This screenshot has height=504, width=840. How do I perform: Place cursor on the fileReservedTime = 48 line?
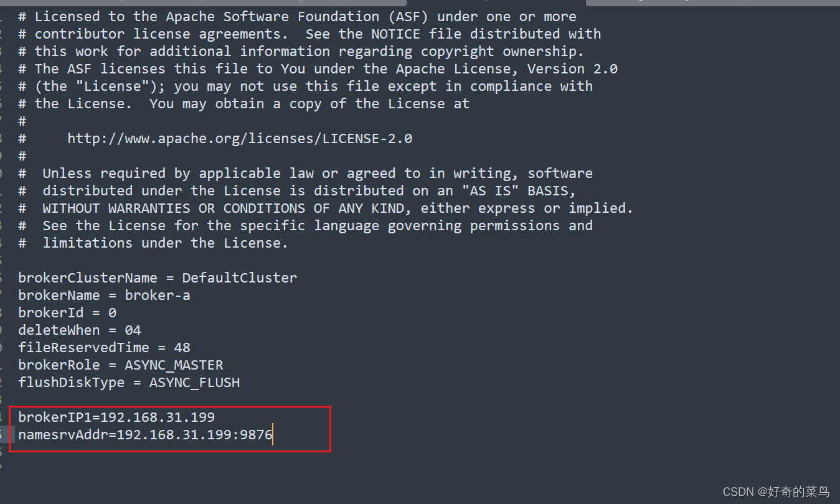(104, 347)
